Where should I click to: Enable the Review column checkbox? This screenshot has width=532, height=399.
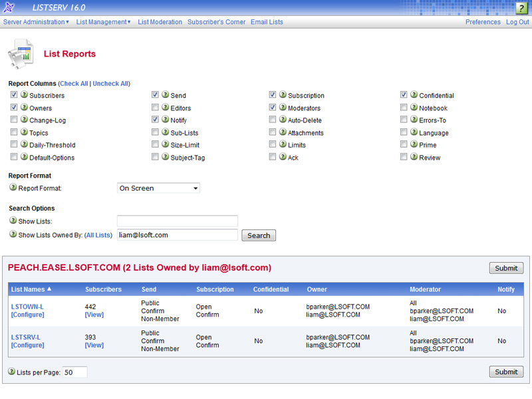(404, 157)
